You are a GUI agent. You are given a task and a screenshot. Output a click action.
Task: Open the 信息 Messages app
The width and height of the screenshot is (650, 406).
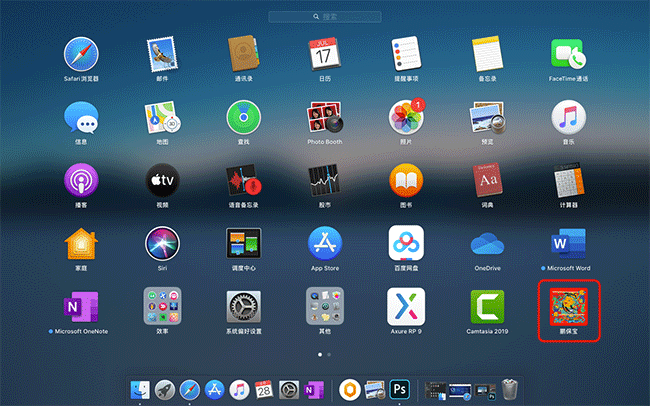coord(81,117)
